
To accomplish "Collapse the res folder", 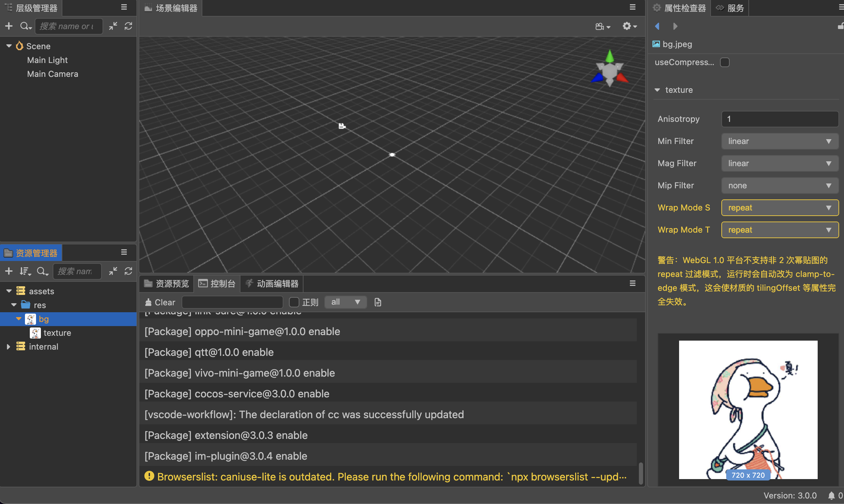I will point(14,305).
